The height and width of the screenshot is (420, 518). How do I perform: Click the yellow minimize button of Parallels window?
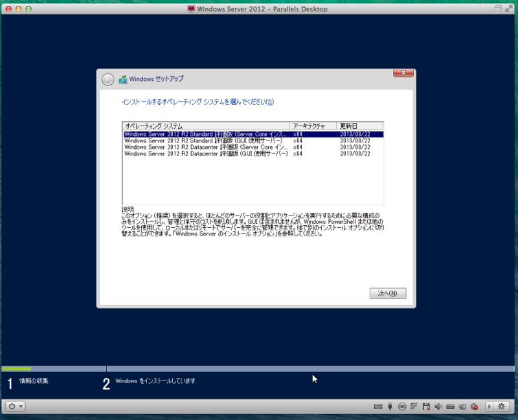point(19,9)
